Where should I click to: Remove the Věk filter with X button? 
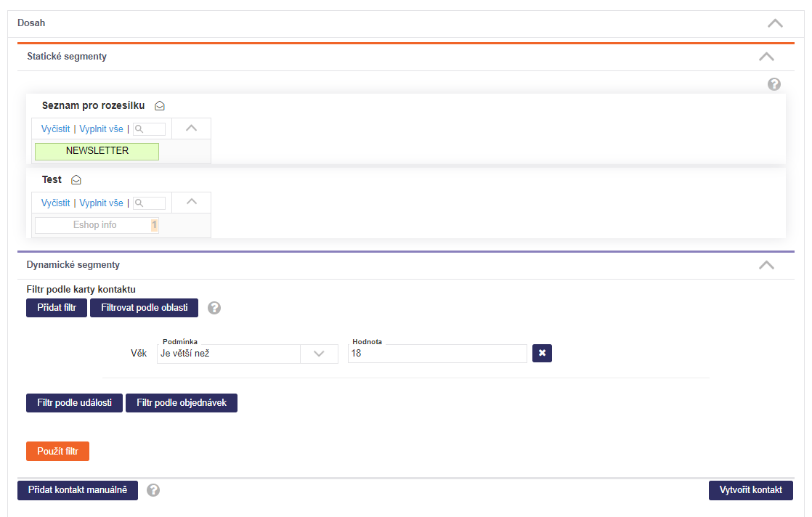542,354
